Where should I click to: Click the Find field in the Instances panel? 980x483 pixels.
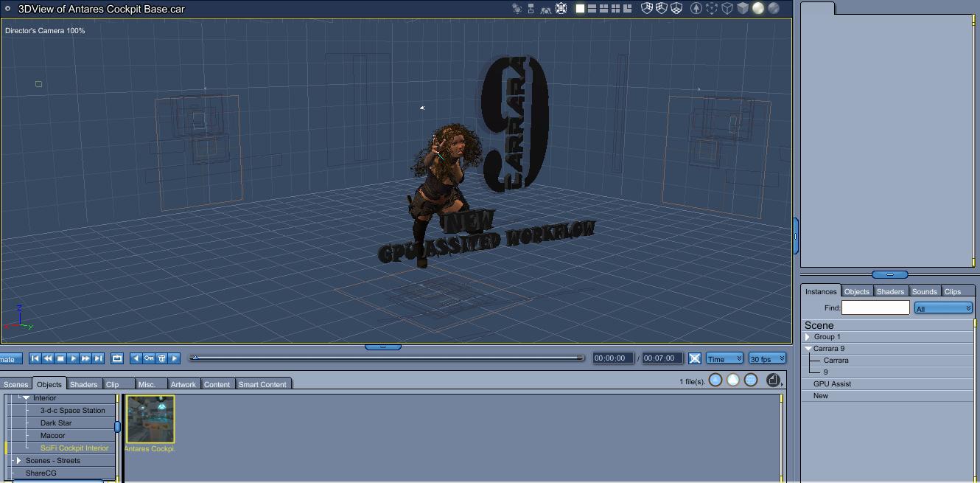click(x=875, y=307)
